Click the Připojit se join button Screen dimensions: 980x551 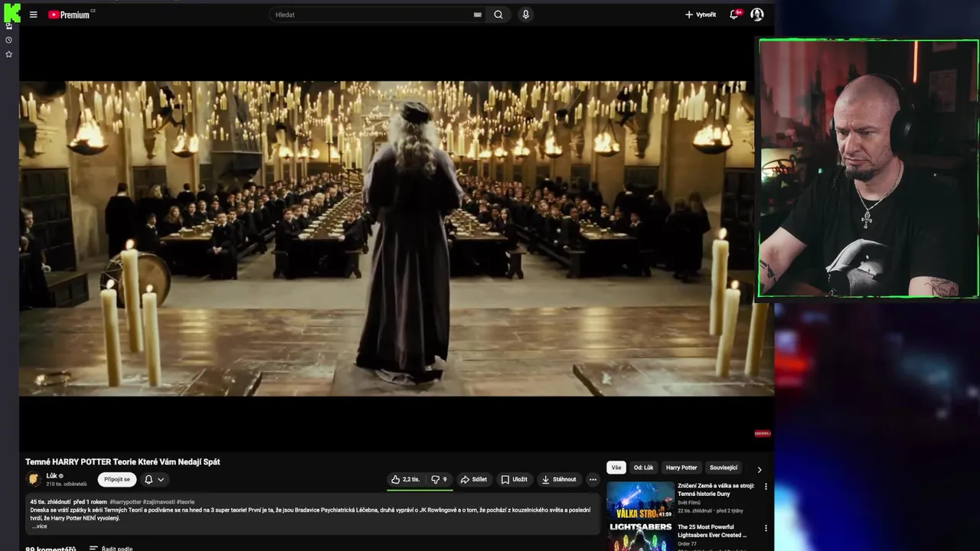coord(117,479)
